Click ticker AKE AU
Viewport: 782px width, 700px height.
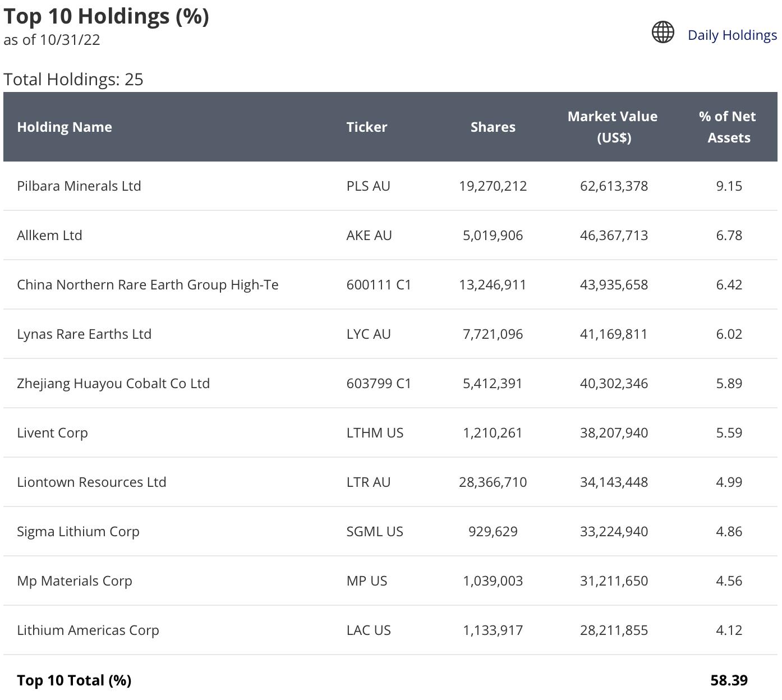pos(369,235)
